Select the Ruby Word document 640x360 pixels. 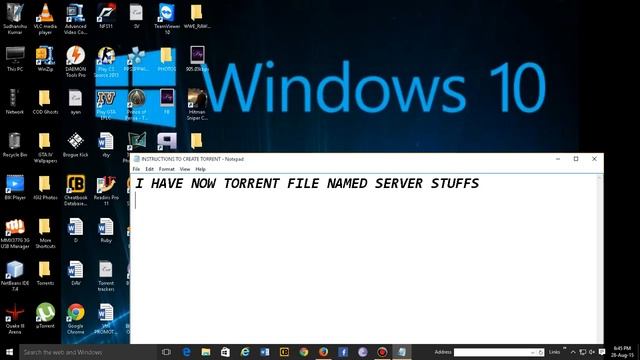(106, 230)
